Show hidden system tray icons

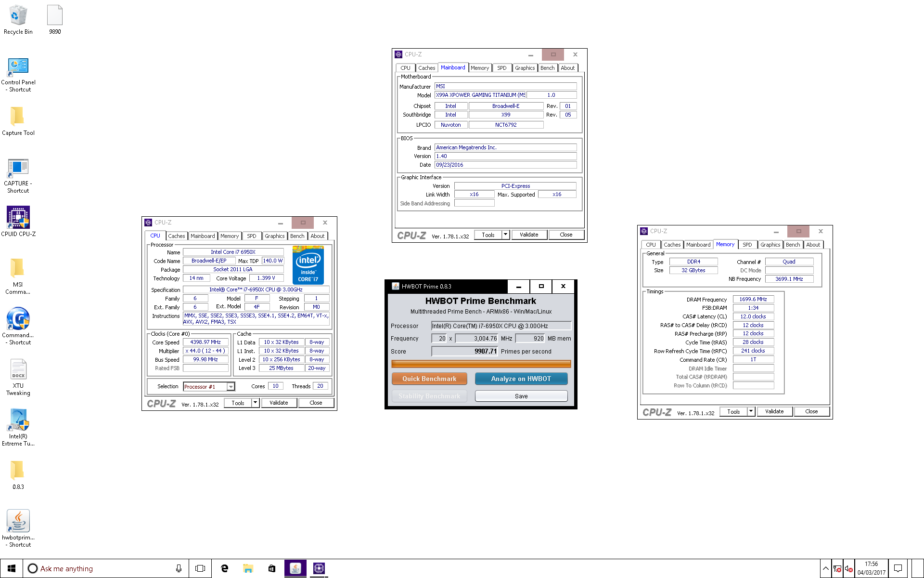click(825, 568)
